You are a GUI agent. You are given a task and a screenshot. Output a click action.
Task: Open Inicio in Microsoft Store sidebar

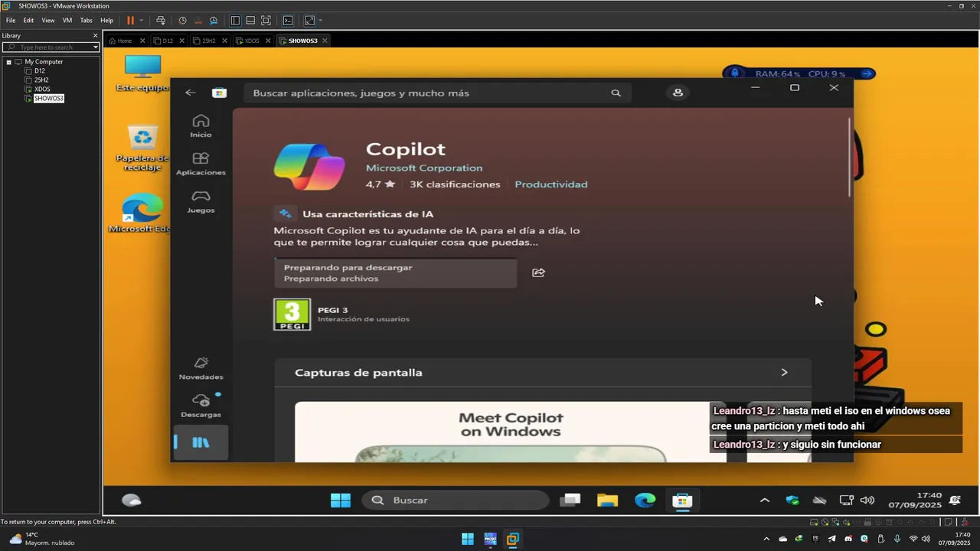201,126
